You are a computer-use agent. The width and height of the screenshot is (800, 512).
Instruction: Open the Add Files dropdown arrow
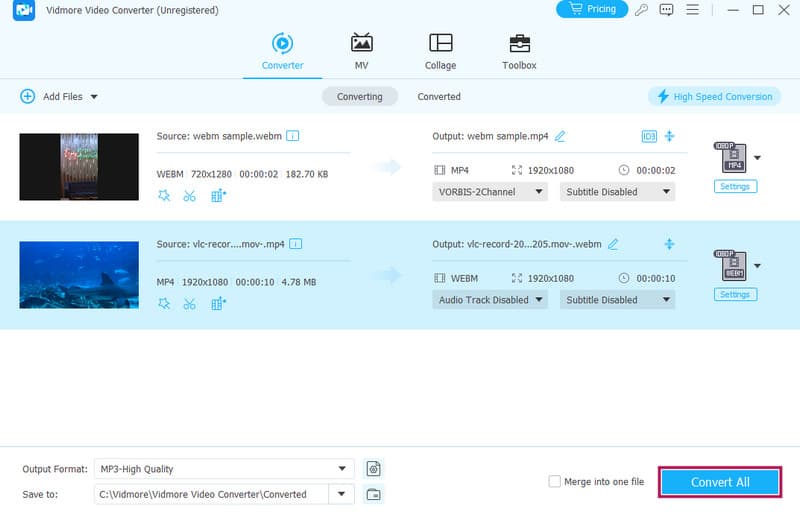94,97
